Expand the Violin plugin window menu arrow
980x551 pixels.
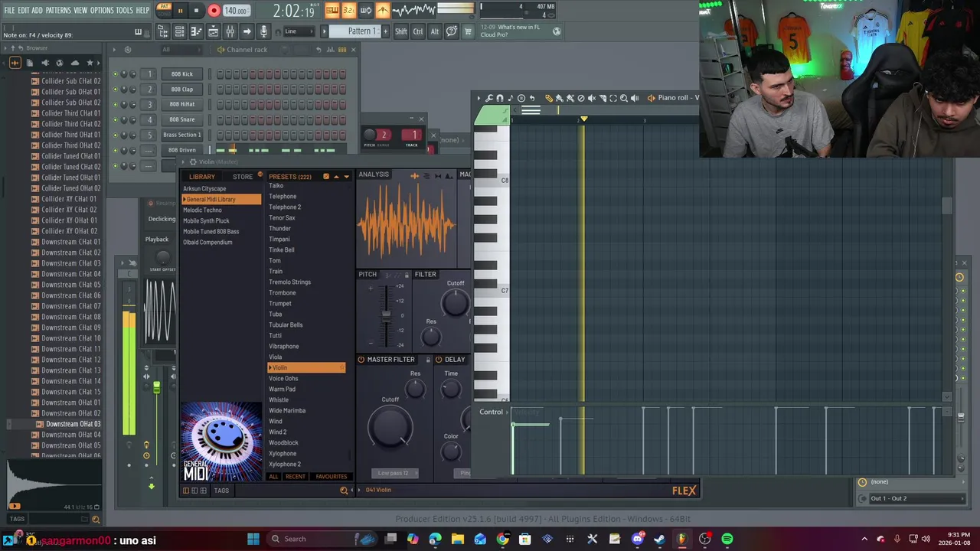[x=185, y=162]
